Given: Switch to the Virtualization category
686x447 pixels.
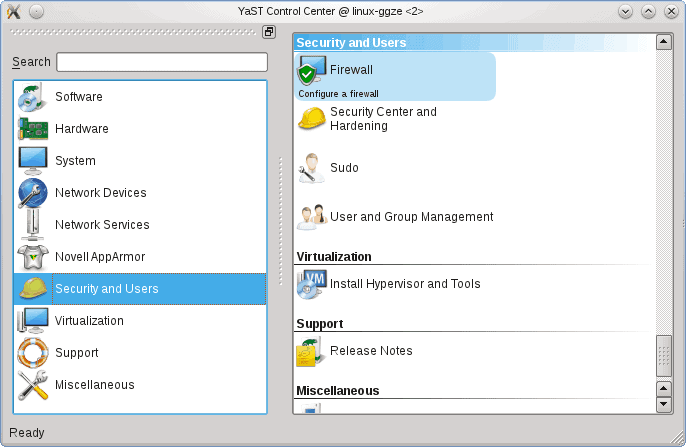Looking at the screenshot, I should point(89,321).
